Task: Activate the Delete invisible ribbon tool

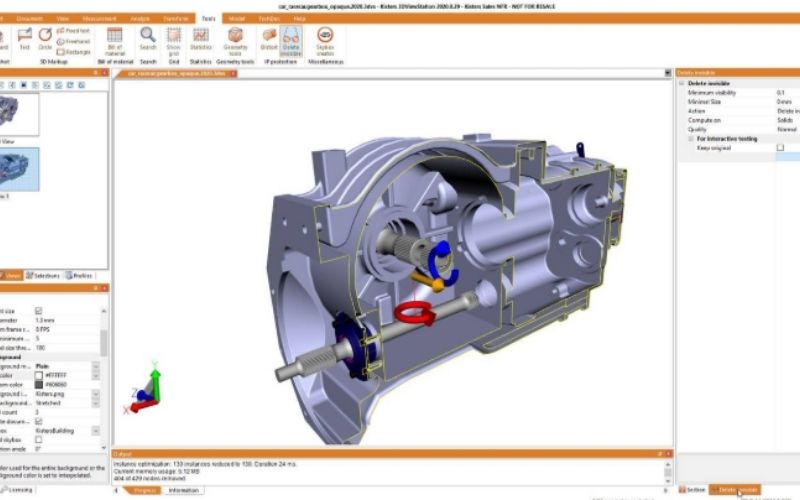Action: tap(291, 41)
